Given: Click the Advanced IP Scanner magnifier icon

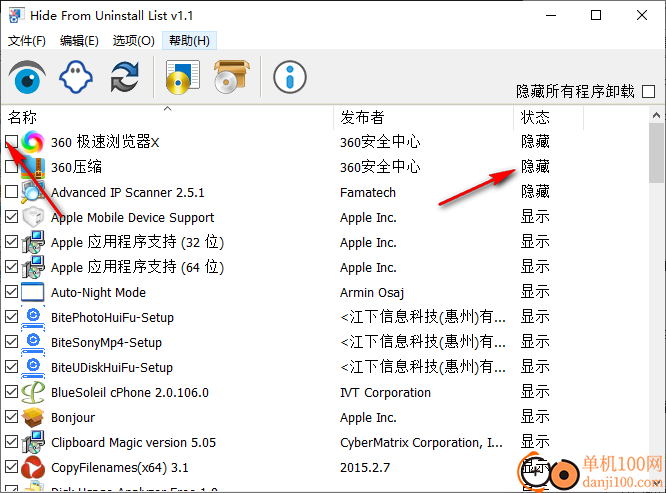Looking at the screenshot, I should (x=33, y=192).
